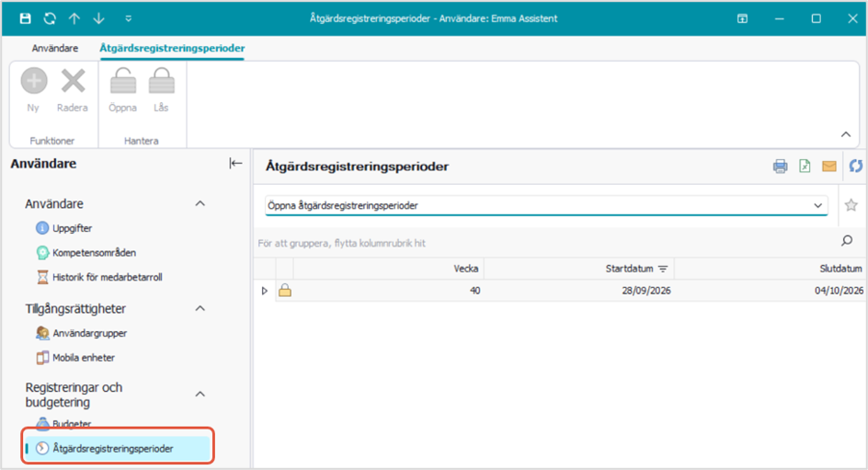Click the Lås locked padlock icon
The height and width of the screenshot is (470, 868).
[162, 81]
